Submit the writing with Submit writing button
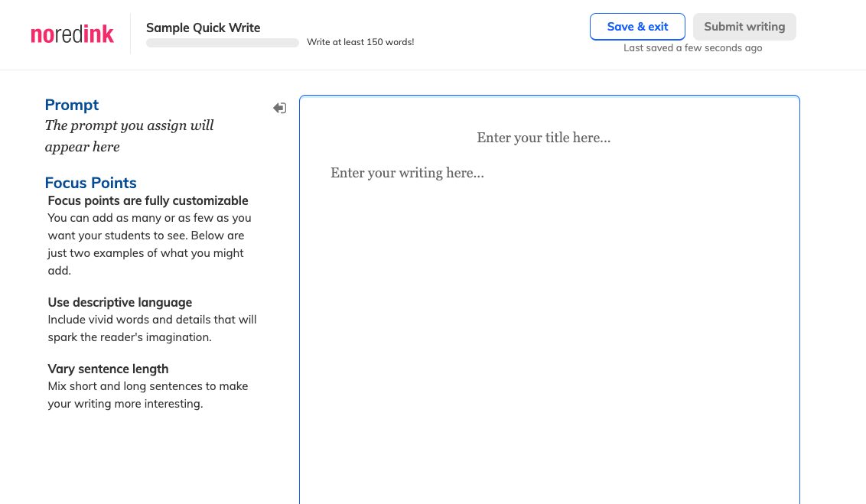Image resolution: width=866 pixels, height=504 pixels. click(744, 27)
